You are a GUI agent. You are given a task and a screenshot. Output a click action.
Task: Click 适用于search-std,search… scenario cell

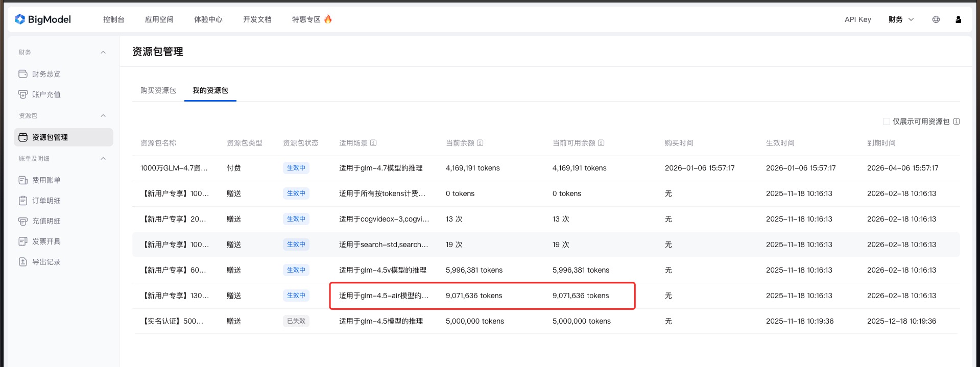click(384, 244)
